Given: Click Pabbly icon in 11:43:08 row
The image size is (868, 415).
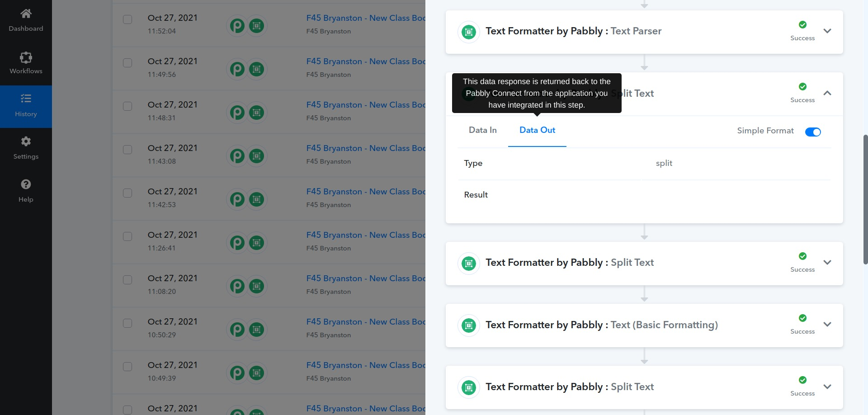Looking at the screenshot, I should point(237,156).
